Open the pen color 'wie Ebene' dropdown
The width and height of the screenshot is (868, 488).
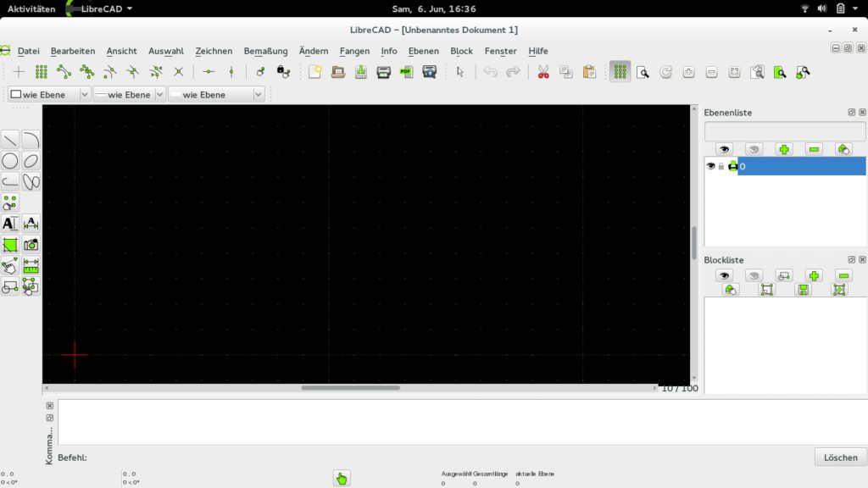[x=49, y=95]
